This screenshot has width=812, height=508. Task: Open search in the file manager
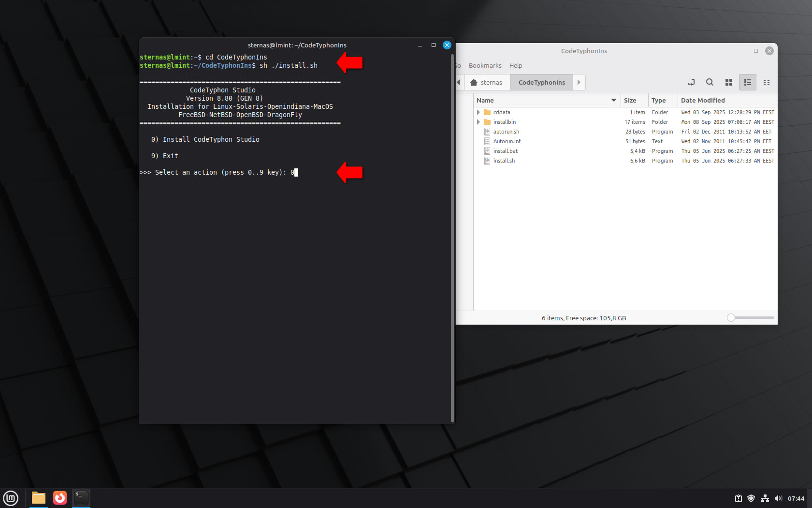[710, 82]
